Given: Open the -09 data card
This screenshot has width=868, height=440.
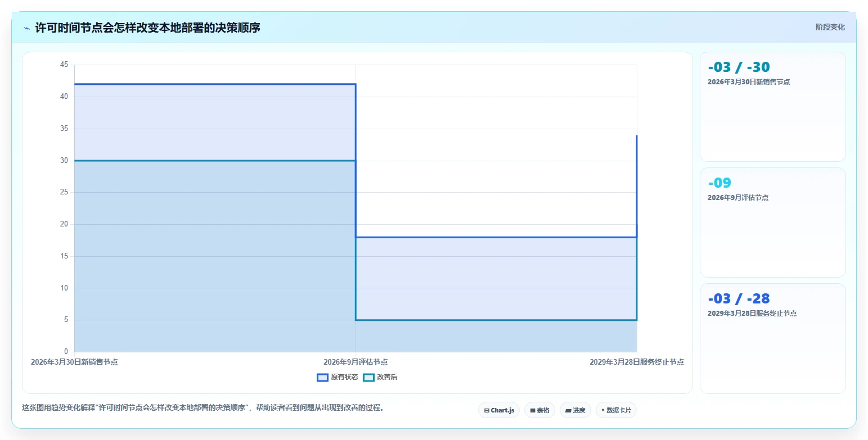Looking at the screenshot, I should coord(772,223).
